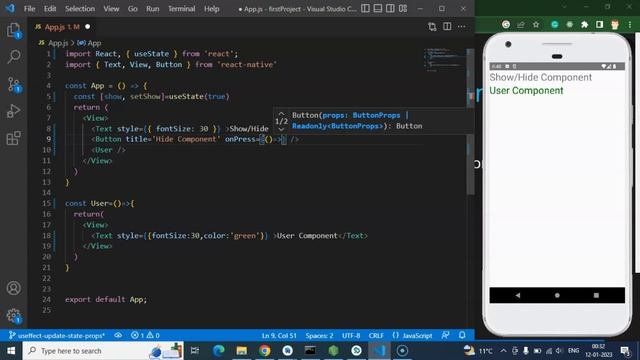Open Task View on taskbar
640x360 pixels.
point(195,351)
